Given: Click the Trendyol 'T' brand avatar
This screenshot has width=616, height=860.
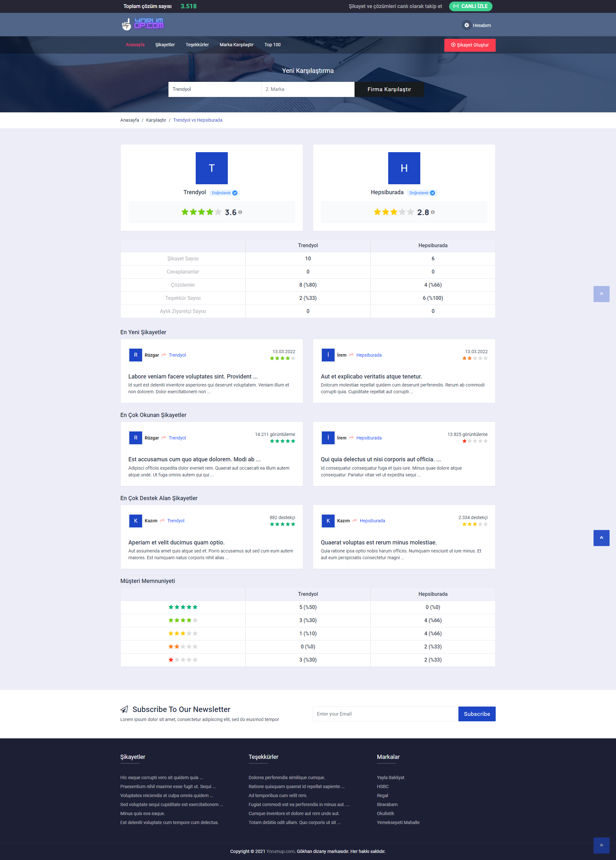Looking at the screenshot, I should [211, 168].
